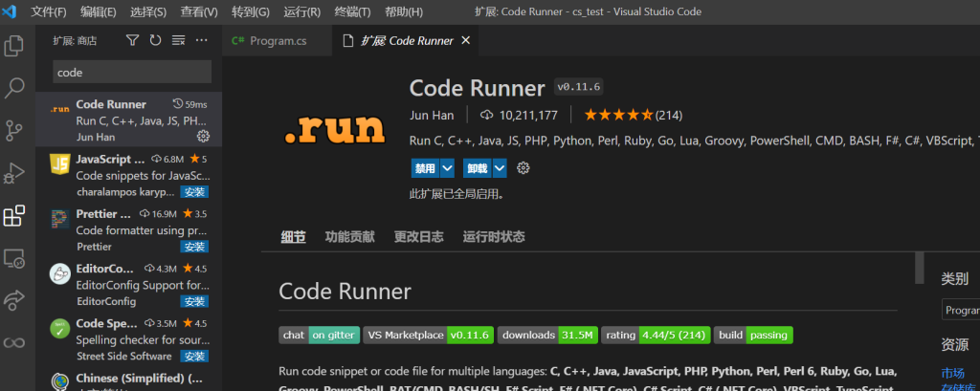Click the VS Marketplace v0.11.6 badge

click(x=428, y=335)
